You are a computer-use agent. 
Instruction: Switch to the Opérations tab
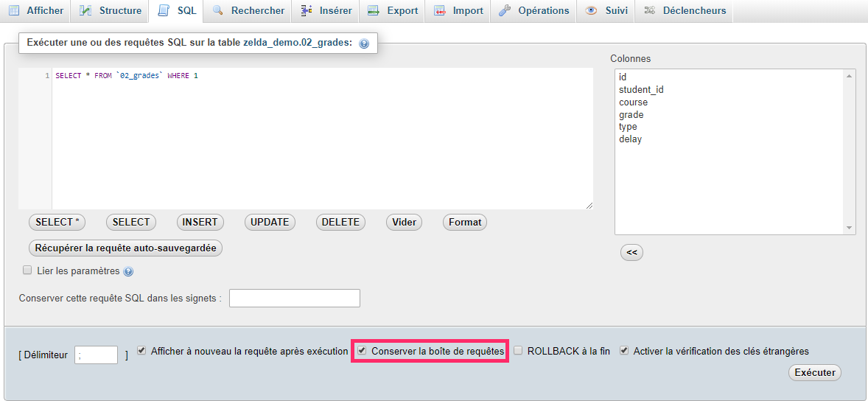[533, 11]
